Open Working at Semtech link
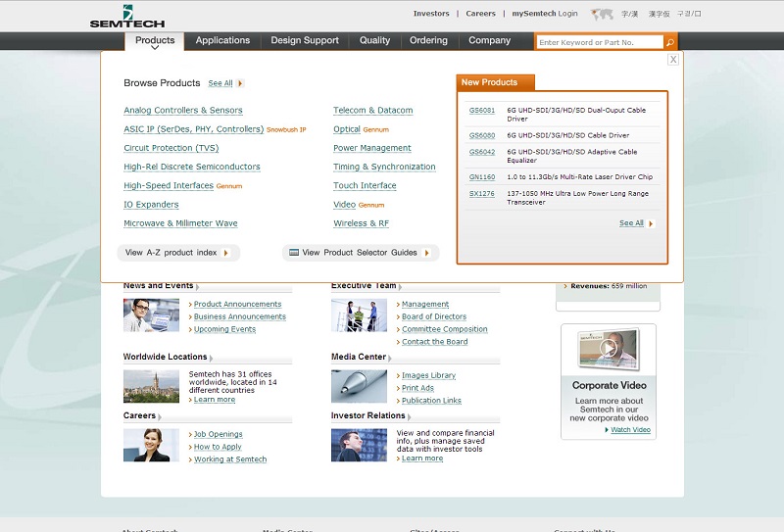Viewport: 784px width, 532px height. click(230, 459)
